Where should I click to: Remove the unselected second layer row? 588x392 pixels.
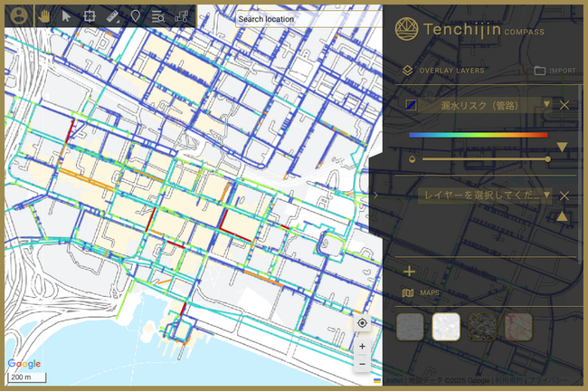pos(564,196)
